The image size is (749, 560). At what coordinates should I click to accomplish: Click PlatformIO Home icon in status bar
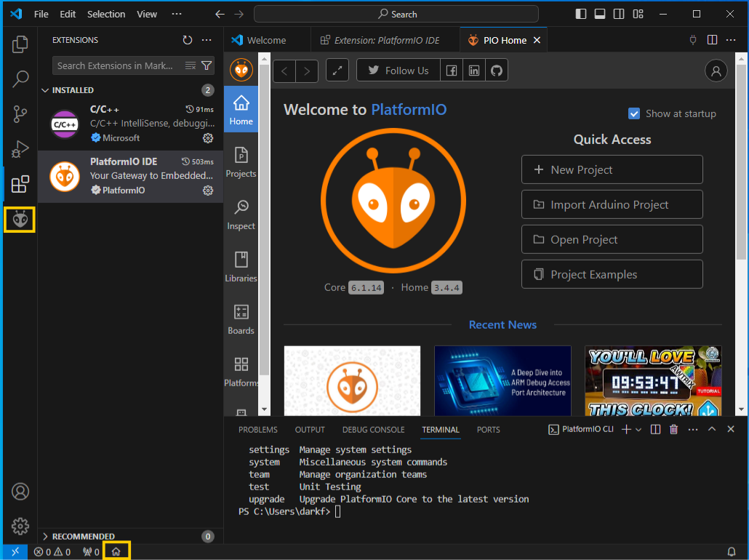click(x=116, y=552)
